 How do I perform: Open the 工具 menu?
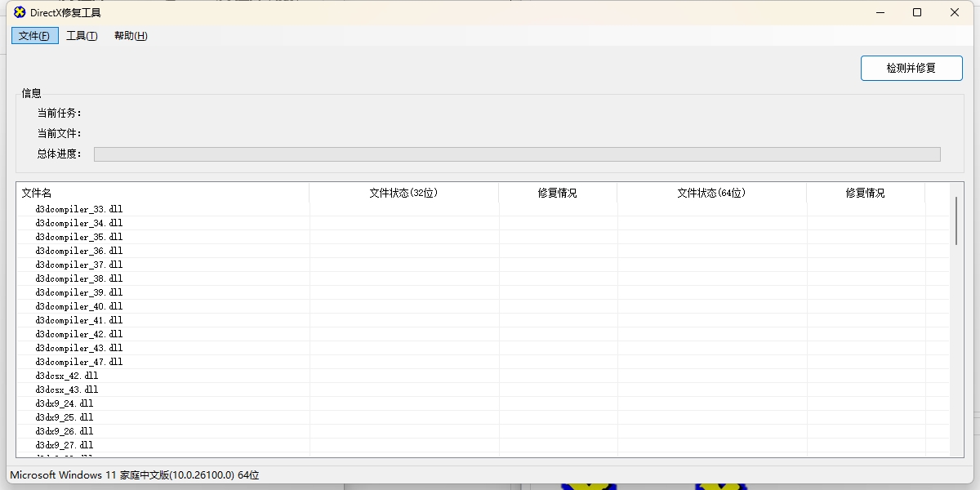[x=82, y=35]
